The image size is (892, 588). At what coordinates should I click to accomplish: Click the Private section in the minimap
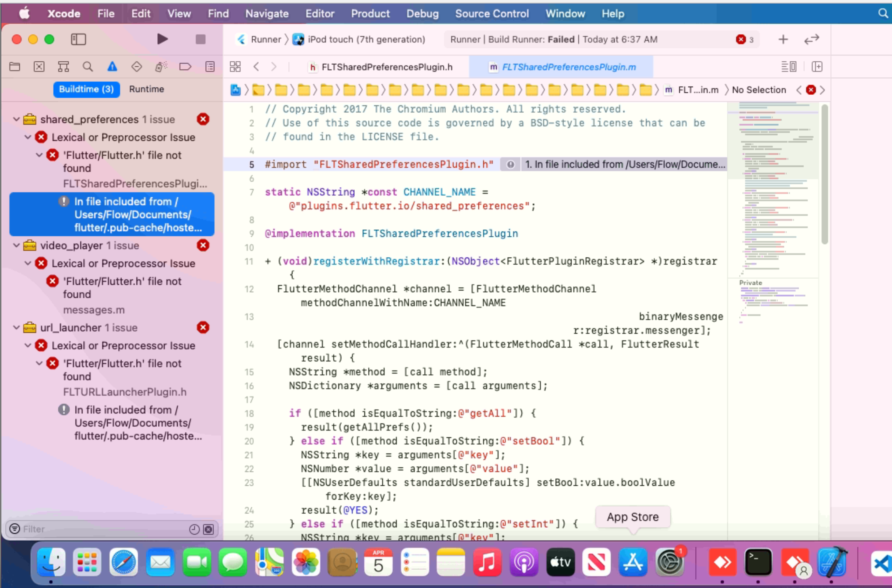click(x=751, y=283)
